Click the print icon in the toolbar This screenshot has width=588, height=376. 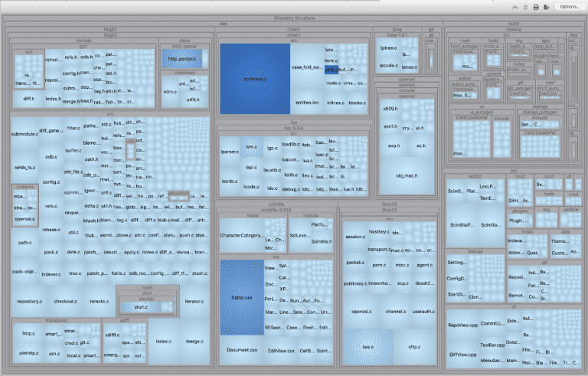535,7
